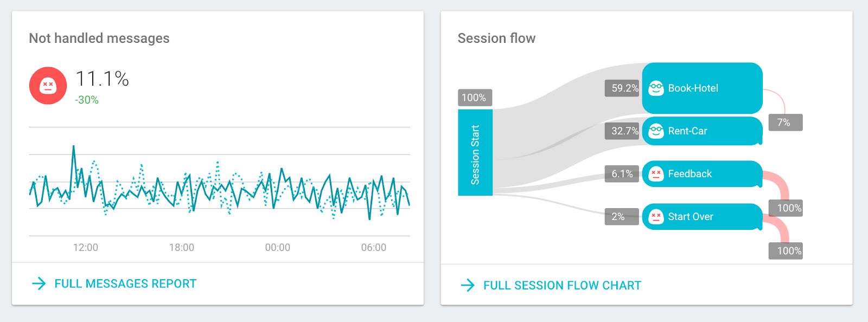Open the Full Session Flow Chart link

[x=562, y=285]
